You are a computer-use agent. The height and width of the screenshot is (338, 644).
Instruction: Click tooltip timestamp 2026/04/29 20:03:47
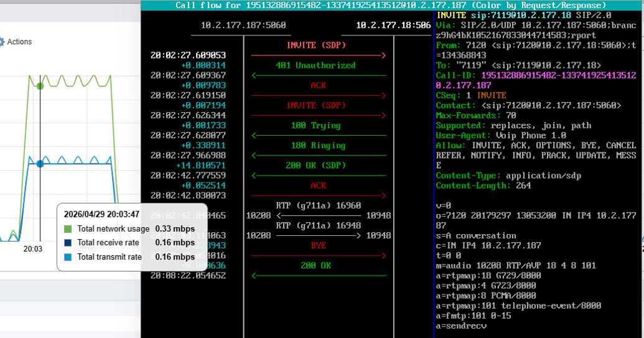click(101, 214)
